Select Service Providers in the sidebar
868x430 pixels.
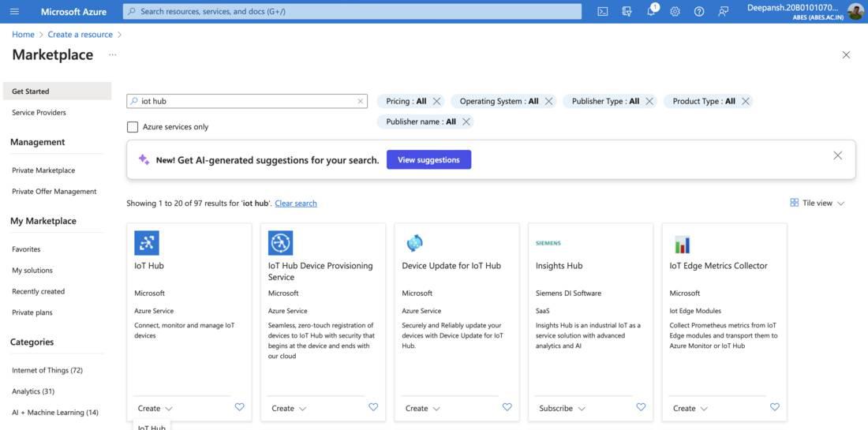click(x=39, y=113)
